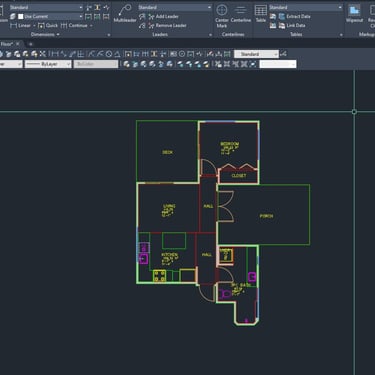Click the Continue dimension tool
This screenshot has width=375, height=375.
(74, 25)
